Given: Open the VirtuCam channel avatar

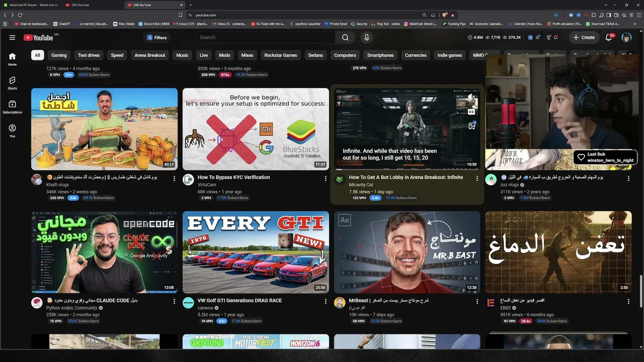Looking at the screenshot, I should pyautogui.click(x=188, y=179).
